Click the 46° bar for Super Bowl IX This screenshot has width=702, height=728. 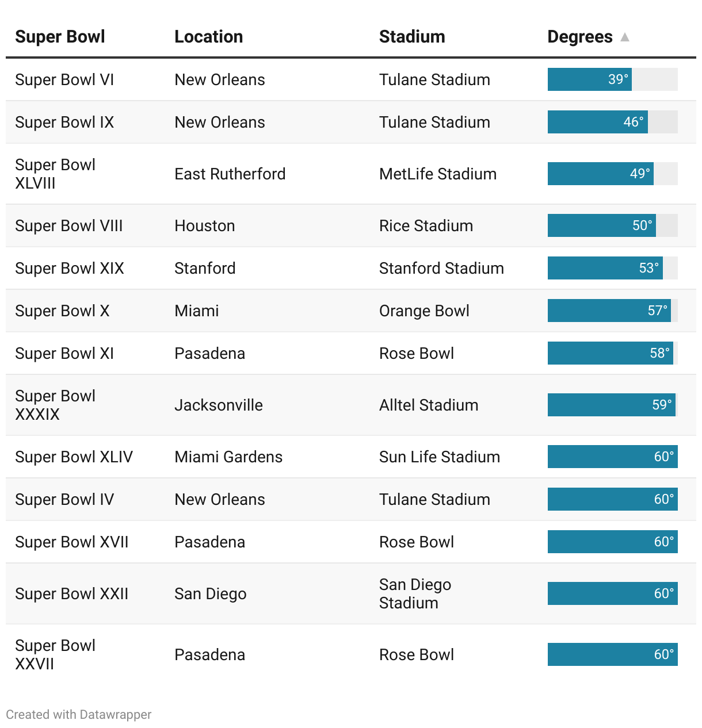click(597, 122)
